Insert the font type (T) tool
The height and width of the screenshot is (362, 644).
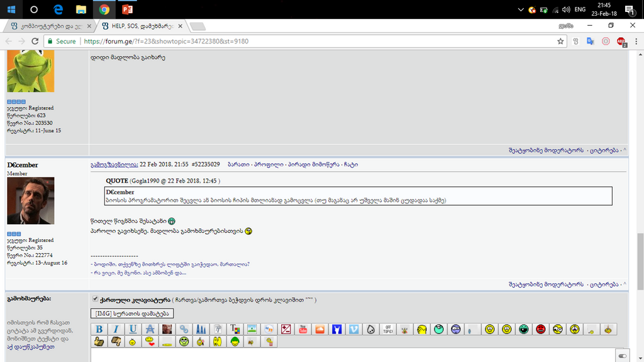click(x=218, y=329)
